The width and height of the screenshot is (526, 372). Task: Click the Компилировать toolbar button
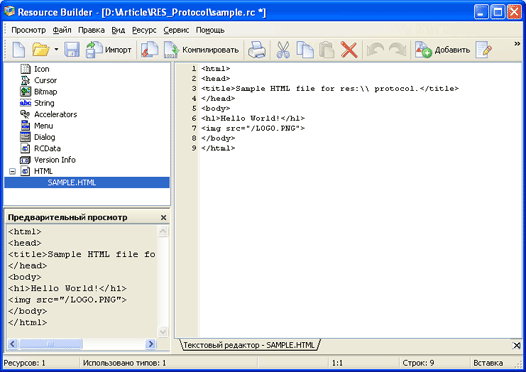(201, 50)
